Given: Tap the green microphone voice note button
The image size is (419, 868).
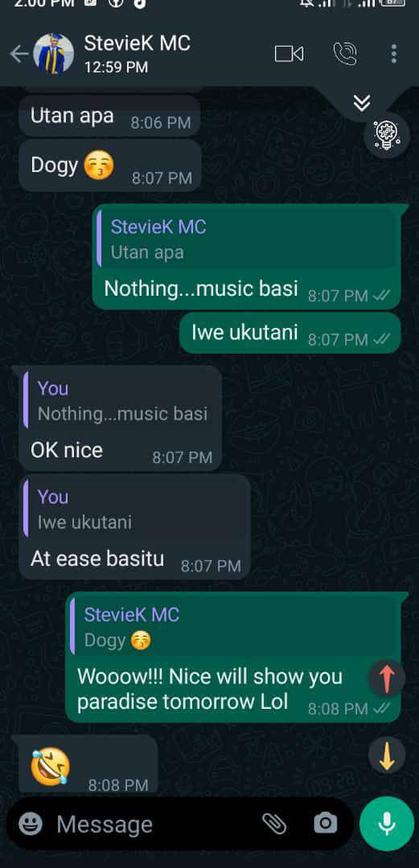Looking at the screenshot, I should click(x=386, y=824).
